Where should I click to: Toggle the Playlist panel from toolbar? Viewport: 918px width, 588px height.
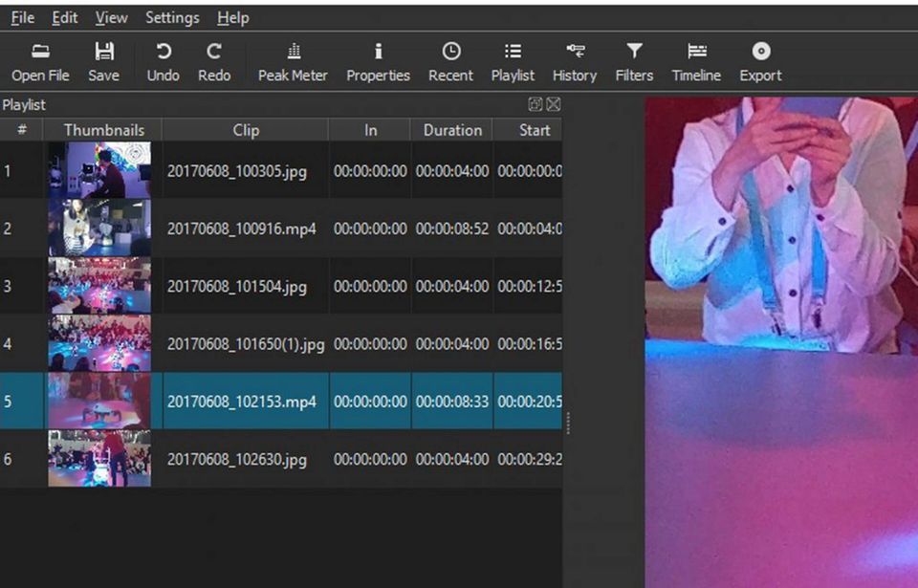click(513, 61)
